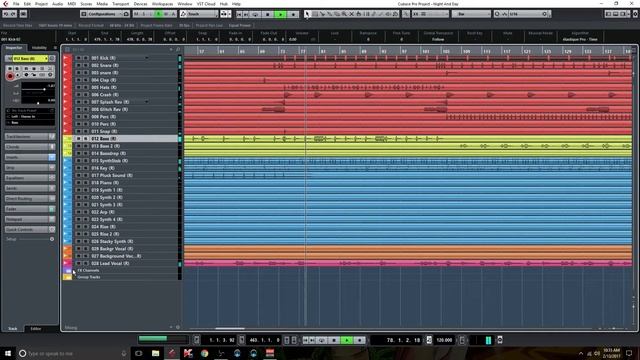
Task: Open the Bar snap type dropdown
Action: point(471,14)
